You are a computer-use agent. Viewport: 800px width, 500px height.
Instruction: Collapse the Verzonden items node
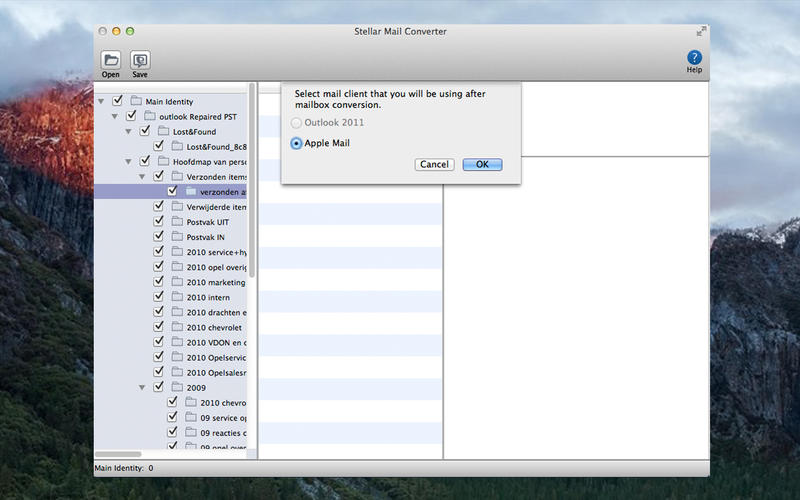tap(142, 177)
